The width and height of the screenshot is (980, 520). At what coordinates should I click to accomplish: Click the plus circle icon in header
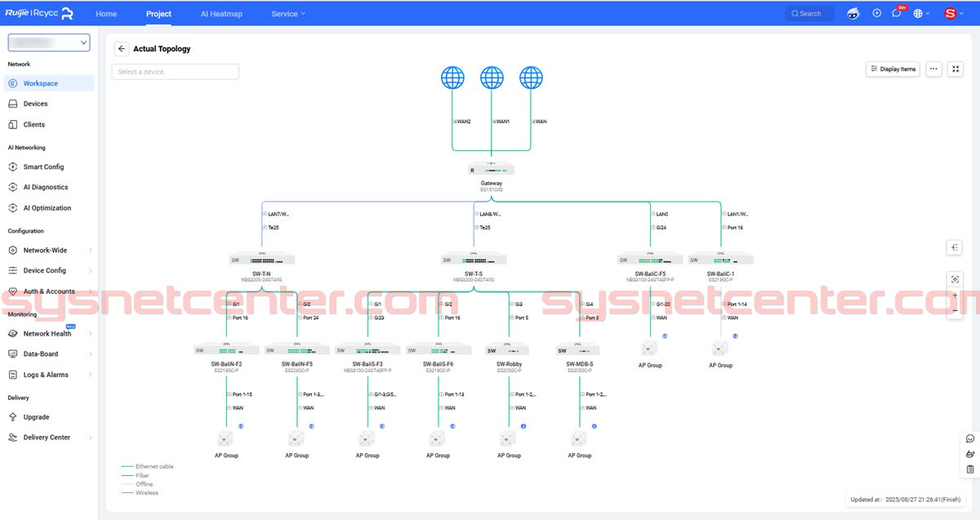point(877,14)
